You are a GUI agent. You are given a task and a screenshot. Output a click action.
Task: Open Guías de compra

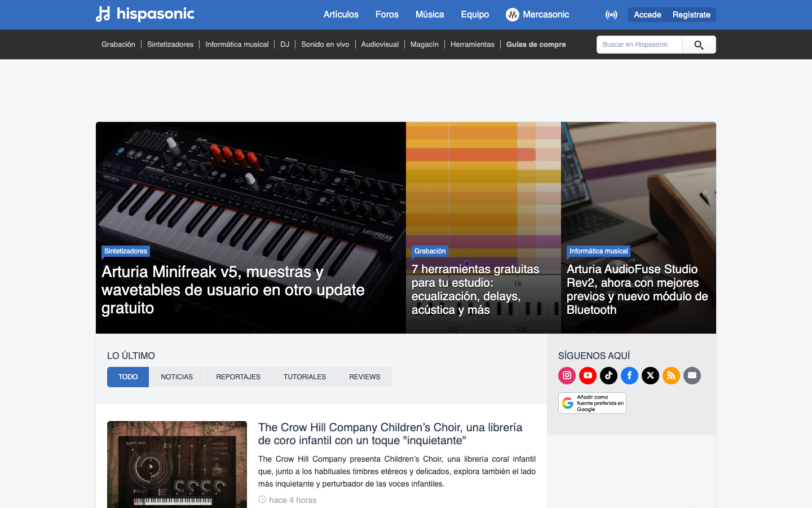click(x=536, y=45)
